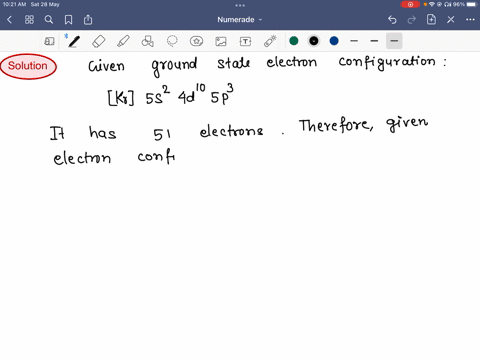
Task: Open the search magnifier
Action: tap(49, 20)
